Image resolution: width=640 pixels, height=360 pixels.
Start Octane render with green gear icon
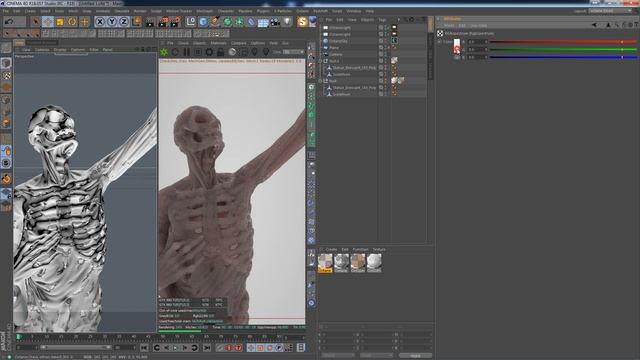click(x=164, y=52)
